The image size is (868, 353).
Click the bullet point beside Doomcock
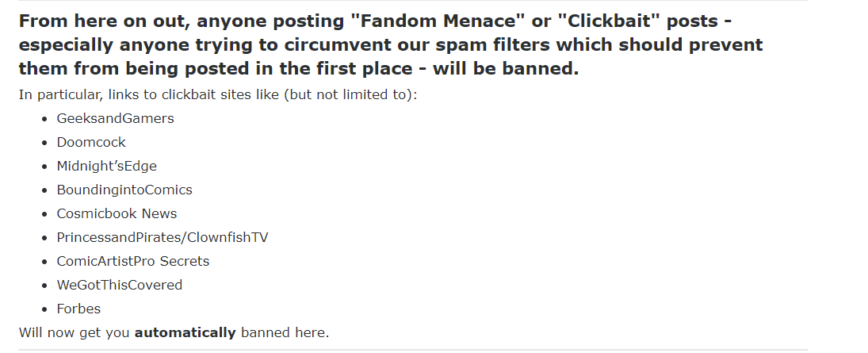[44, 143]
